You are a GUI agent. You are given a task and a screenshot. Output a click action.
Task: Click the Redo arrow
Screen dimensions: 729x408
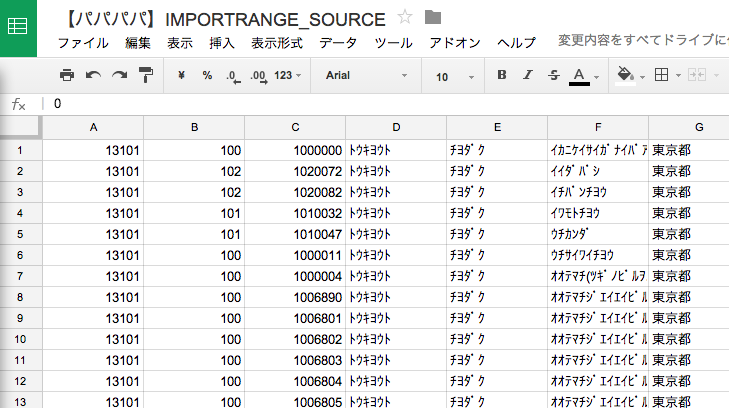119,75
